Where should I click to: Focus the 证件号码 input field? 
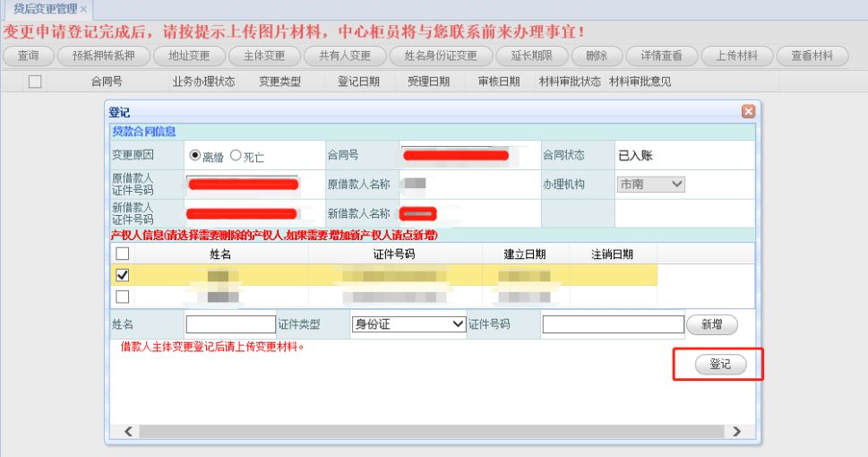point(614,324)
